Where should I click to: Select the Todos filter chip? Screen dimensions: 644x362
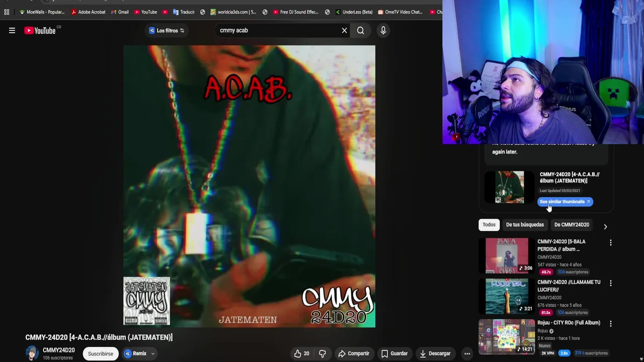[x=489, y=225]
